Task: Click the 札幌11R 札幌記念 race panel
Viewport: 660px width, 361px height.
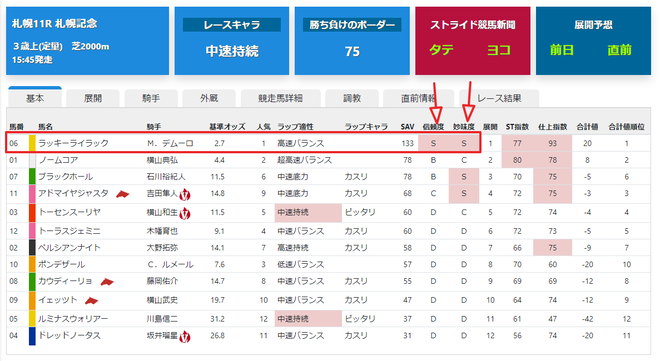Action: point(88,41)
